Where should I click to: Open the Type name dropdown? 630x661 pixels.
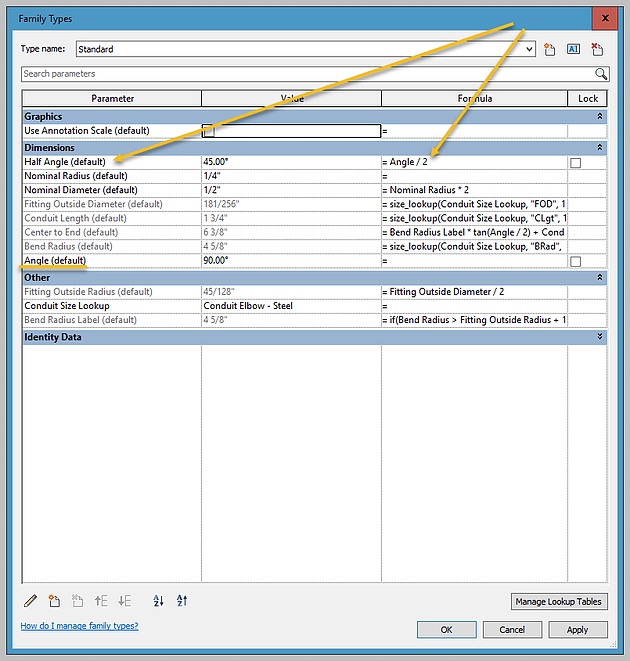[529, 49]
